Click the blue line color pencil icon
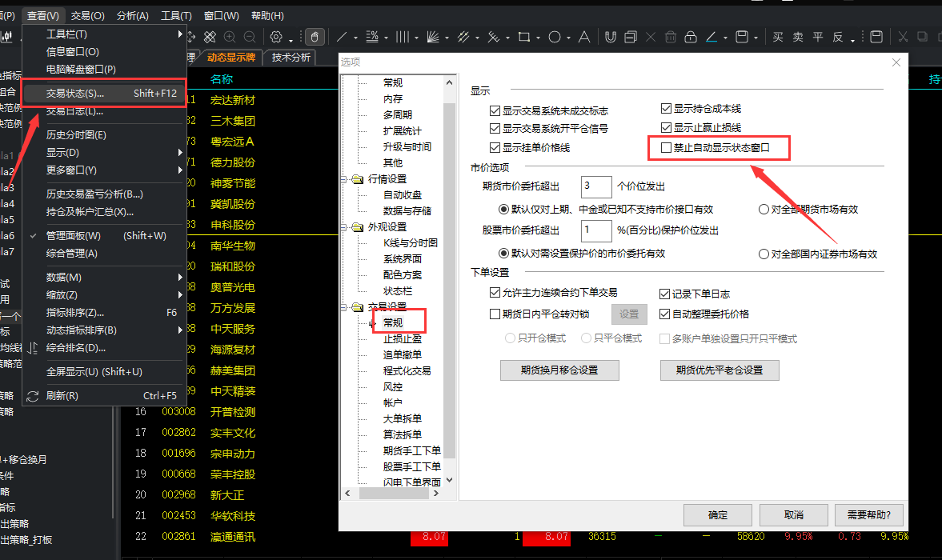Screen dimensions: 942x560 click(x=712, y=38)
